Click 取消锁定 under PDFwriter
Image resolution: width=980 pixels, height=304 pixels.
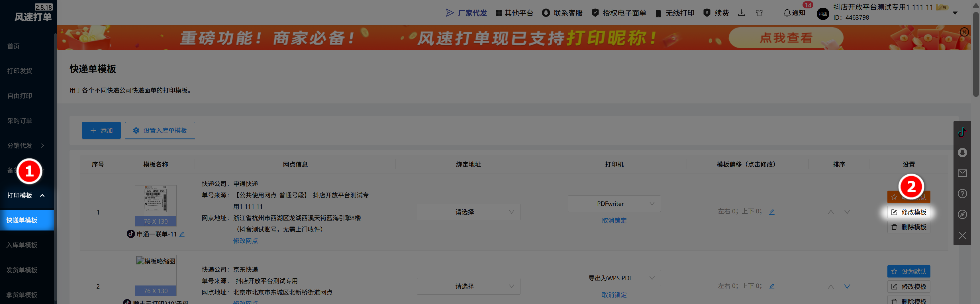(x=614, y=220)
